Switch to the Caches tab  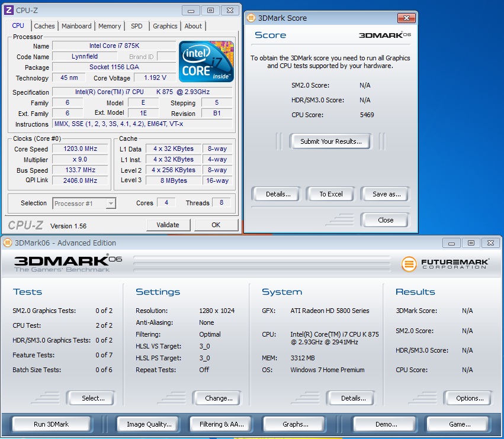pos(44,26)
